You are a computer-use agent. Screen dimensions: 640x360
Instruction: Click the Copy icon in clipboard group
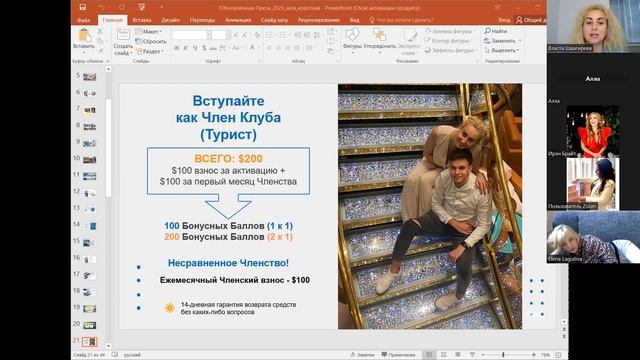coord(100,41)
